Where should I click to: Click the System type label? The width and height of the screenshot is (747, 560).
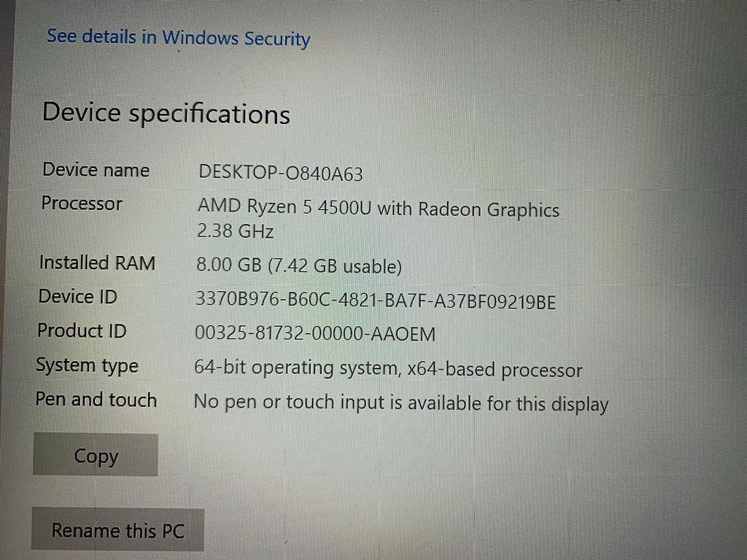[x=88, y=366]
